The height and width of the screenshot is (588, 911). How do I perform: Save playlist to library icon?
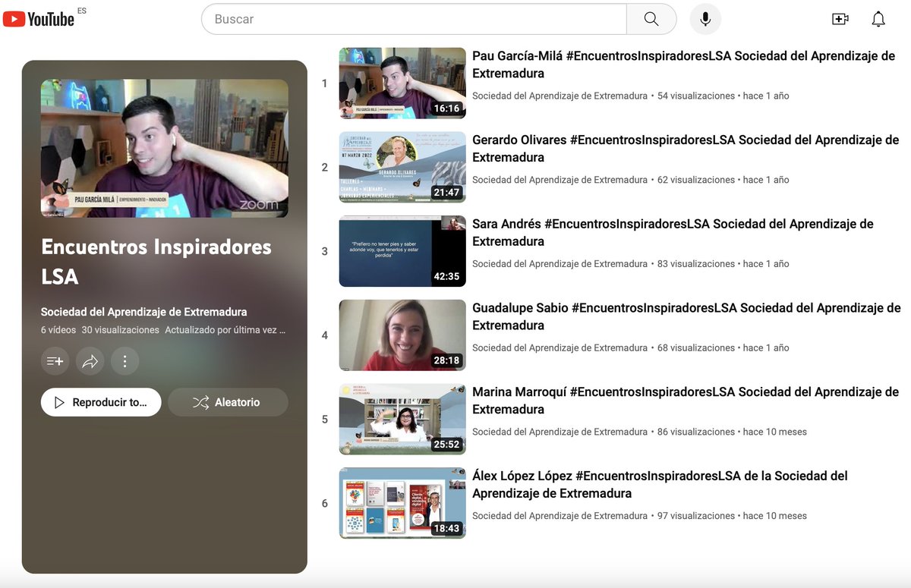tap(55, 361)
